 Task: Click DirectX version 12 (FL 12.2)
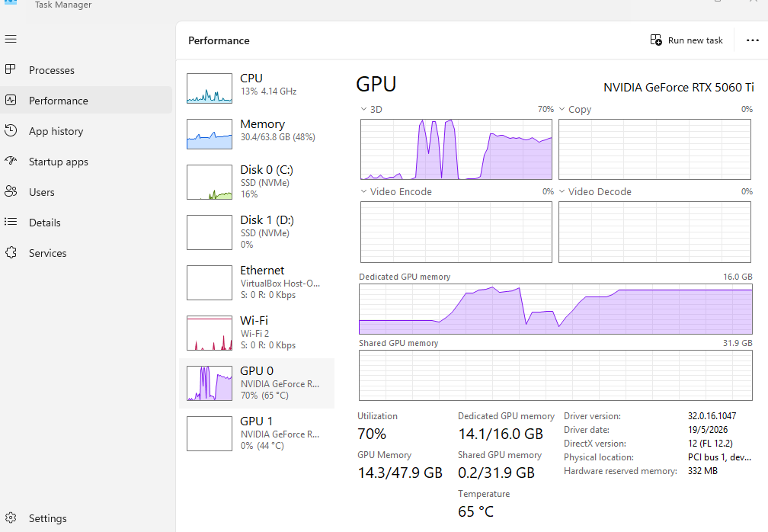pos(710,444)
